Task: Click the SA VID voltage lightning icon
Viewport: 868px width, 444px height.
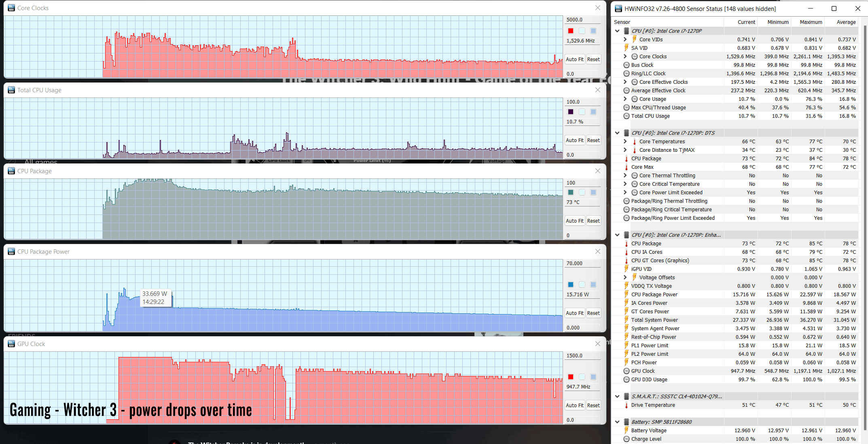Action: pyautogui.click(x=627, y=48)
